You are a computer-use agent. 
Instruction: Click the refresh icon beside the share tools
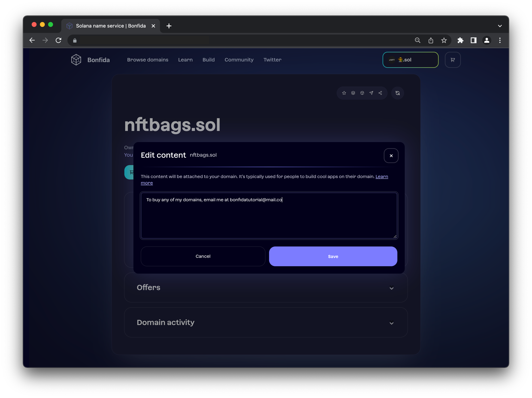coord(398,93)
